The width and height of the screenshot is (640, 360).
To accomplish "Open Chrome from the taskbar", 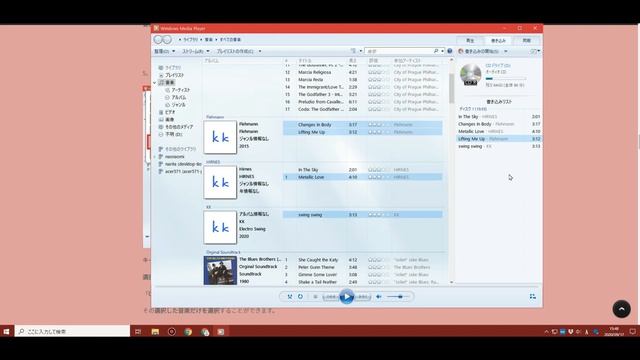I will click(x=188, y=331).
